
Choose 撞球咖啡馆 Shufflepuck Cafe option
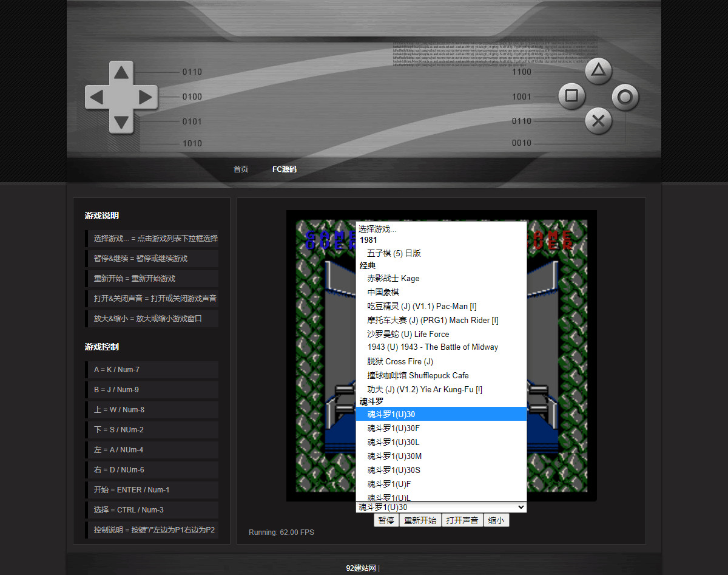click(x=441, y=375)
